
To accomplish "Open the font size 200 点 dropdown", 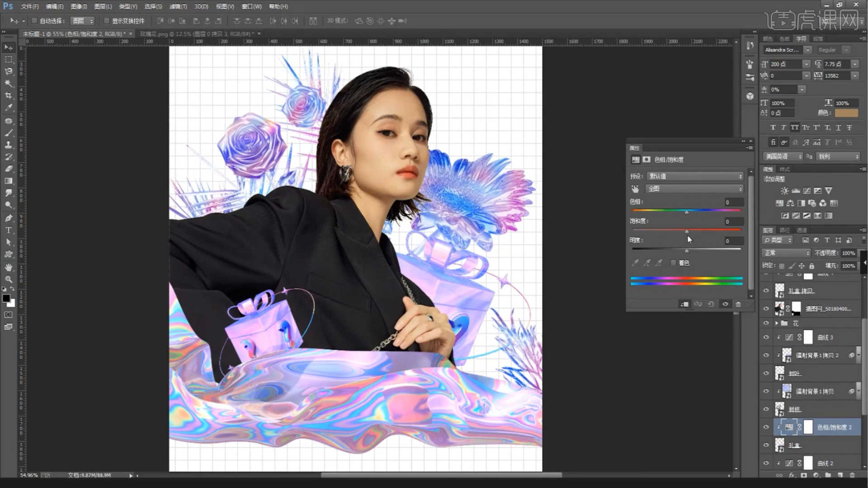I will pos(806,64).
